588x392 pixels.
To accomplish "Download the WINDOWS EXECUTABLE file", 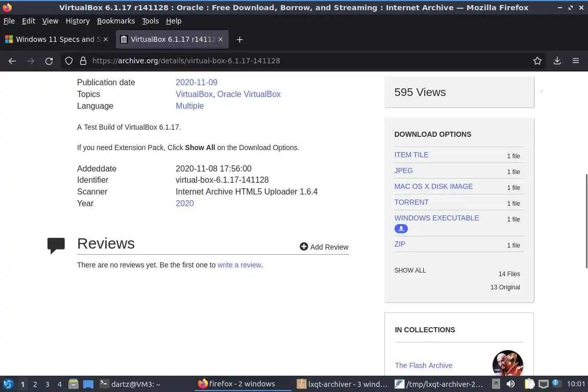I will [436, 218].
